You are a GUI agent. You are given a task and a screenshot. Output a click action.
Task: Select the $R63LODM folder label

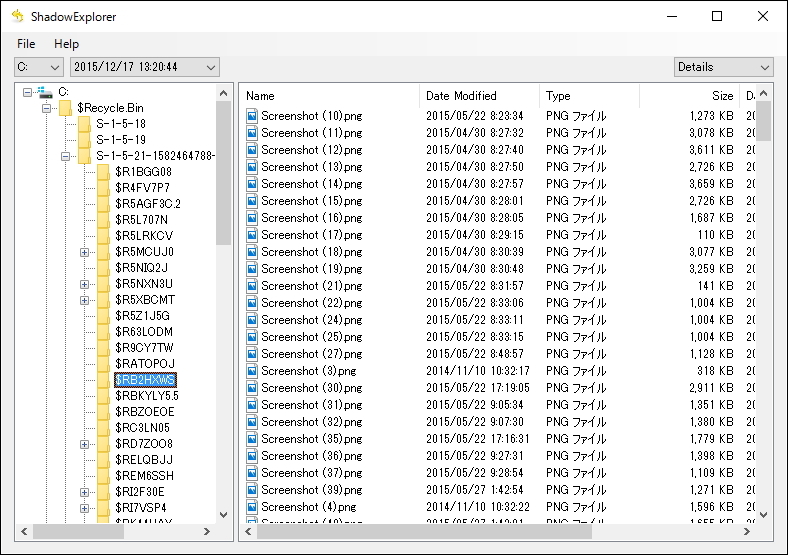click(144, 332)
